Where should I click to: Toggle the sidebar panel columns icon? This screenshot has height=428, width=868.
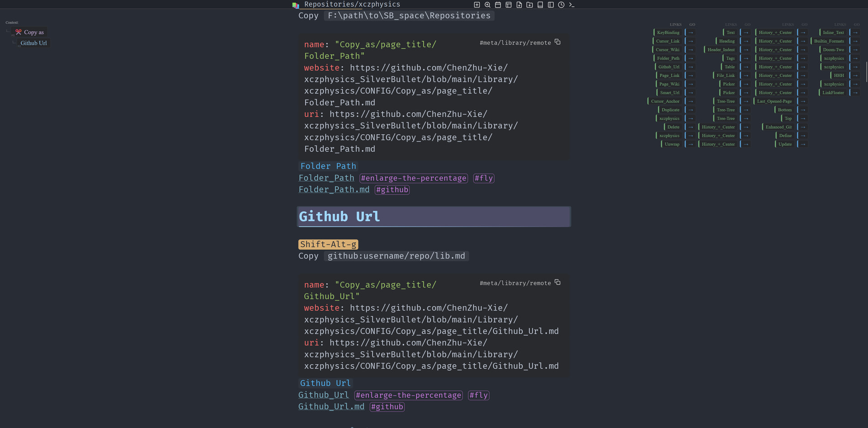(x=551, y=5)
